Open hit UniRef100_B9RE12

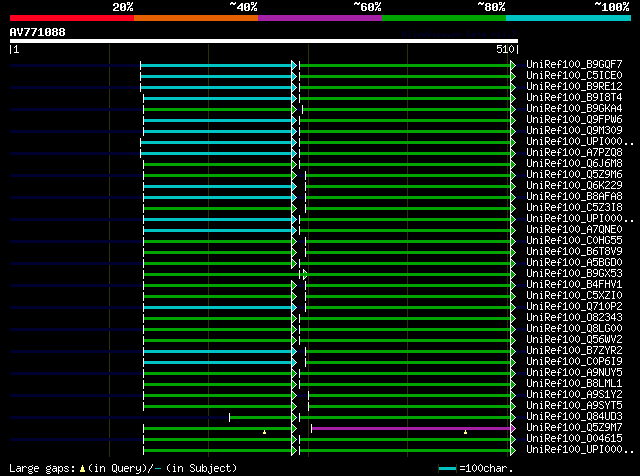pos(574,87)
